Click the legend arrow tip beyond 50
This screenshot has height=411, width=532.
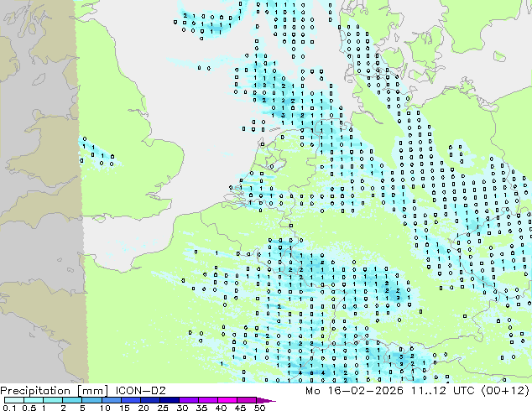pos(266,400)
